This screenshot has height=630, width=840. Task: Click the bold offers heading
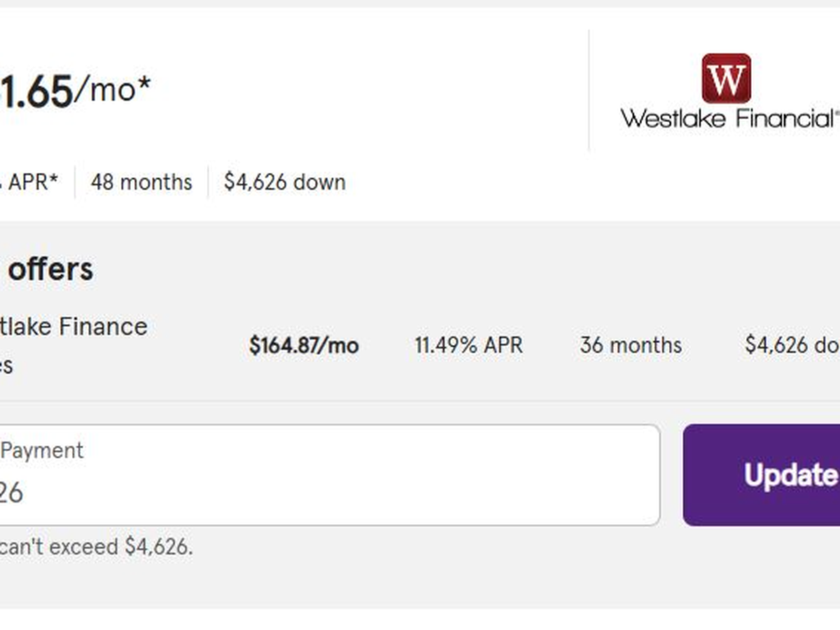point(50,269)
